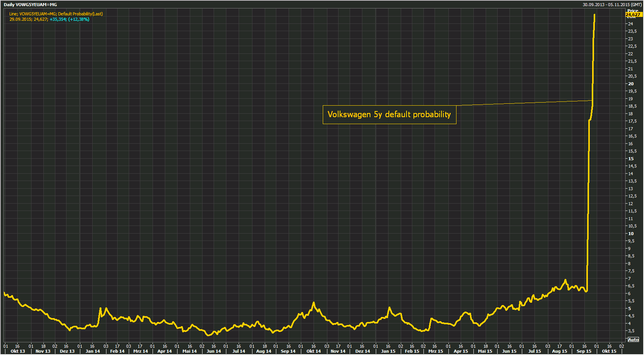The image size is (644, 355).
Task: Click the bold 15 price axis label
Action: pos(631,159)
